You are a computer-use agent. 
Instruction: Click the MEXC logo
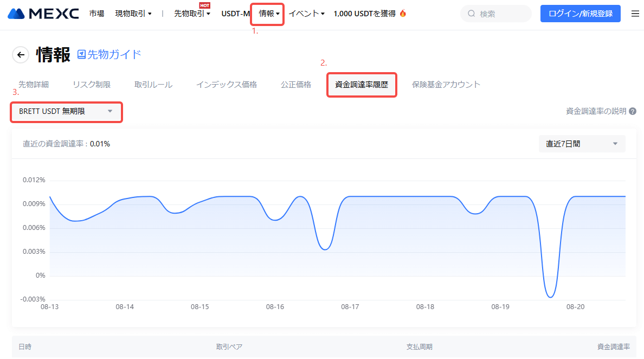point(43,14)
